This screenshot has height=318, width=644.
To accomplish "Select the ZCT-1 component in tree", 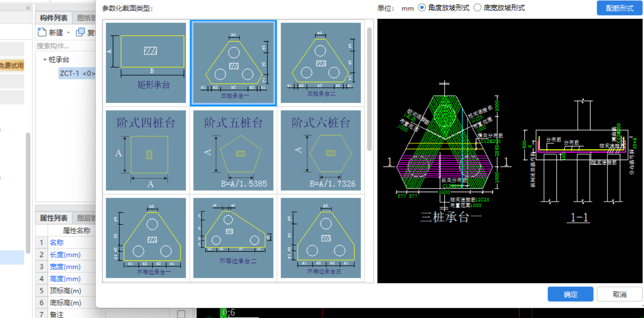I will [77, 73].
